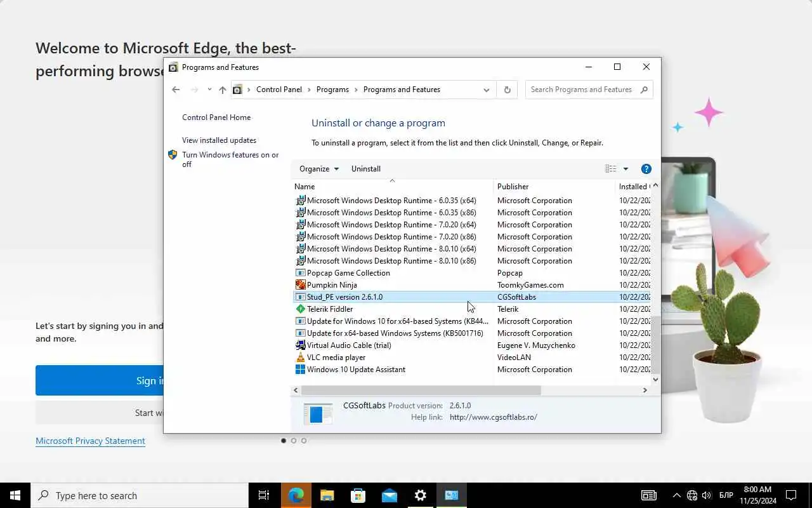Open the recent locations dropdown arrow
The width and height of the screenshot is (812, 508).
click(209, 90)
